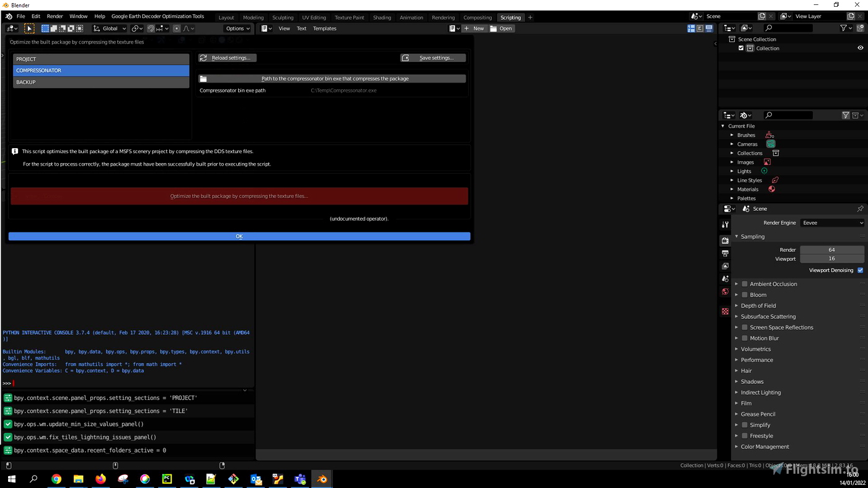This screenshot has height=488, width=868.
Task: Click the Lights bulb icon
Action: 764,171
